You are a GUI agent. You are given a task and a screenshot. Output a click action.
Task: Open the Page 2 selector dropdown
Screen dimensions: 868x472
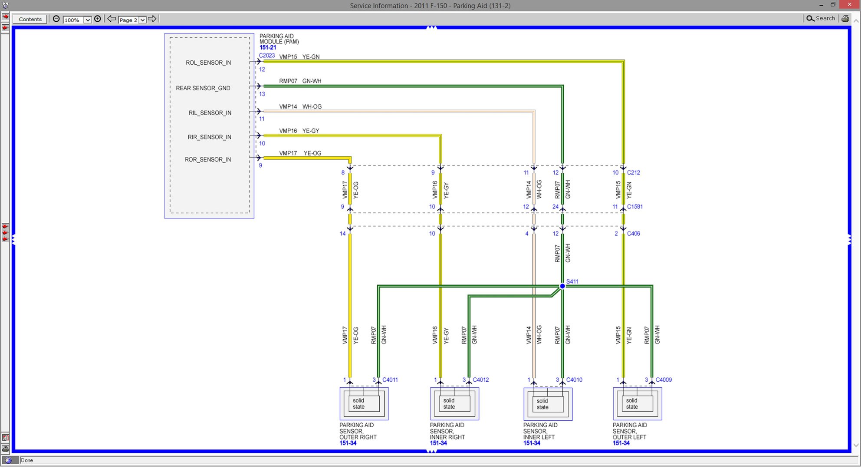(142, 20)
